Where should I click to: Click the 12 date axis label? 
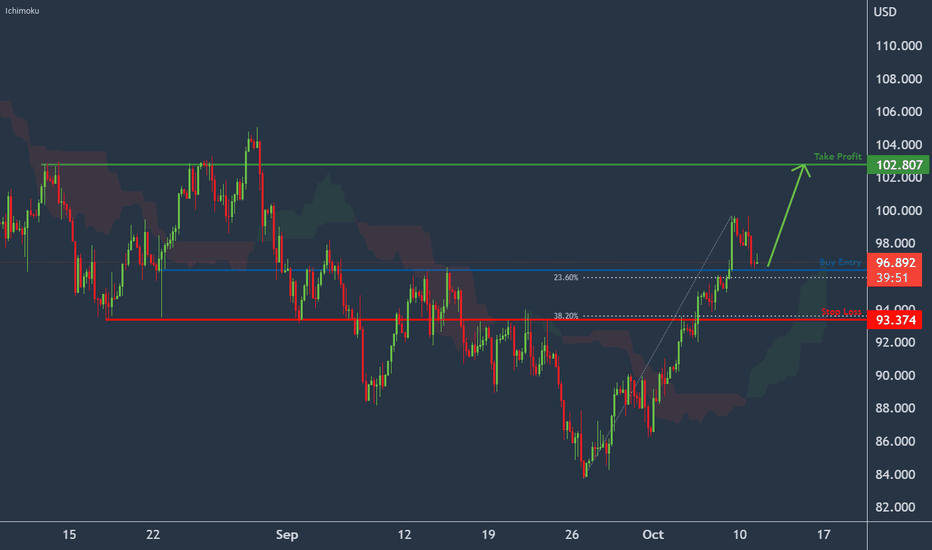(404, 535)
